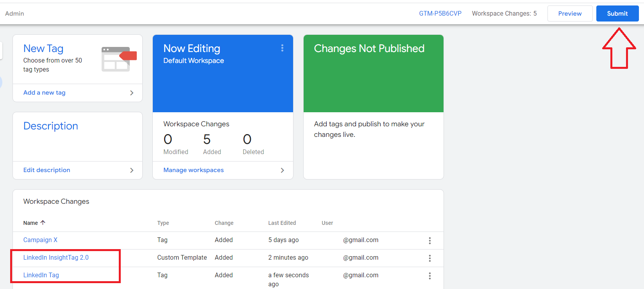
Task: Click Workspace Changes: 5 in header
Action: tap(504, 13)
